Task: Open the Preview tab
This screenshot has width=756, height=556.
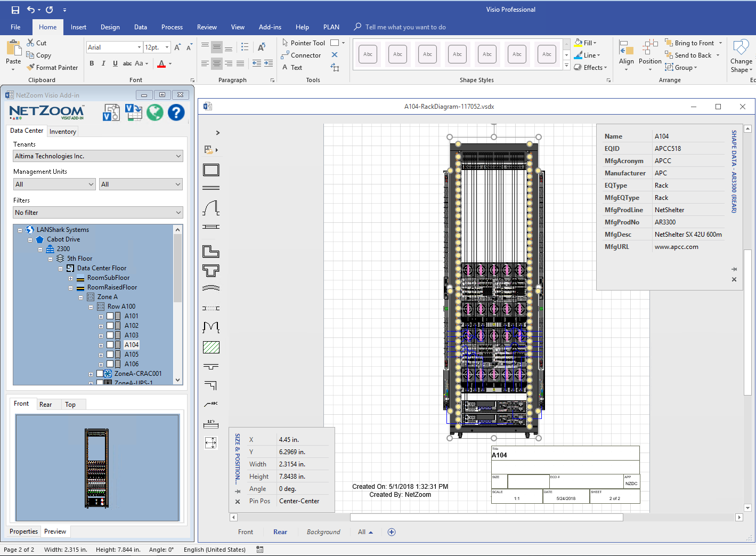Action: tap(55, 531)
